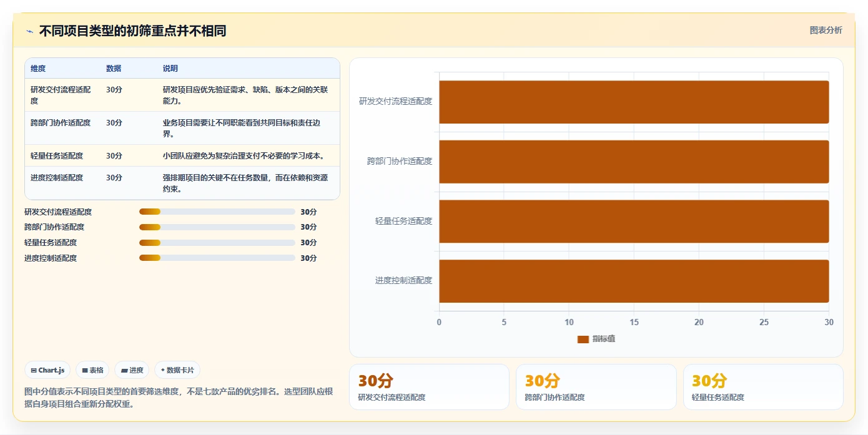The image size is (868, 435).
Task: Click the chart title 不同项目类型的初筛重点并不相同
Action: 132,31
